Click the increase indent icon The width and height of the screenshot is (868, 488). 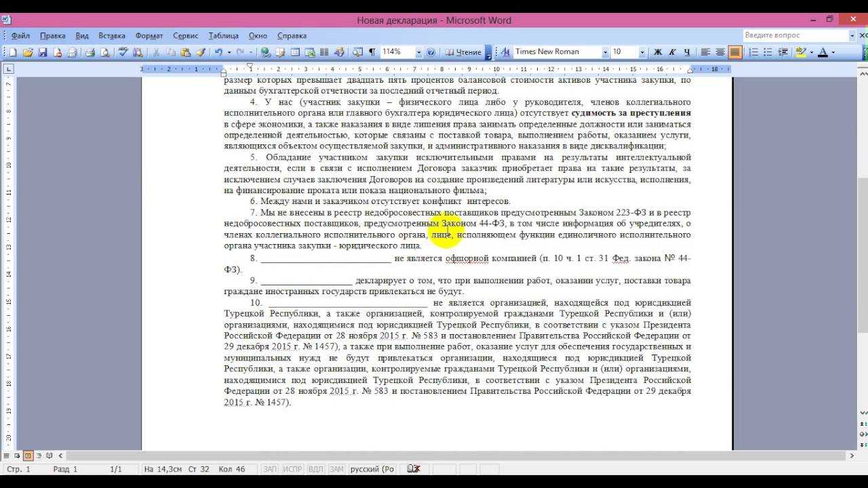tap(783, 52)
